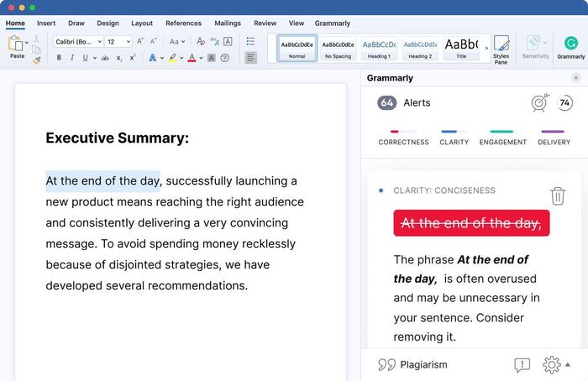Image resolution: width=588 pixels, height=381 pixels.
Task: Open Grammarly settings gear
Action: (x=551, y=364)
